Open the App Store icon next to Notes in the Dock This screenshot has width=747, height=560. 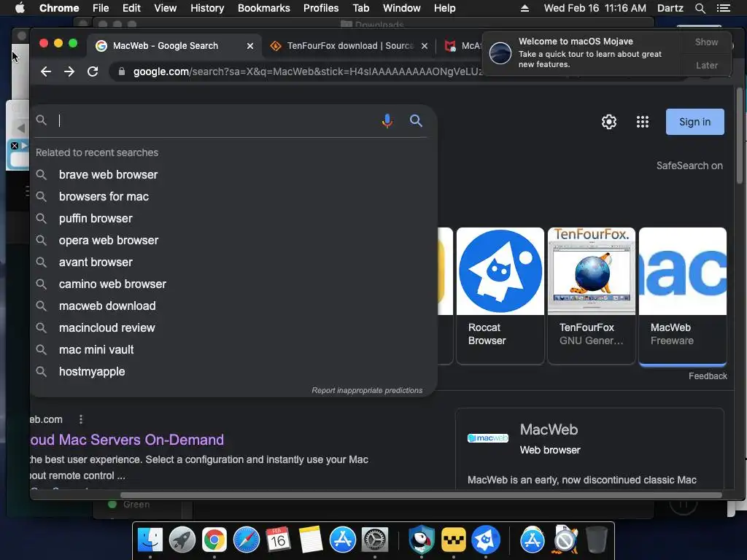coord(343,540)
